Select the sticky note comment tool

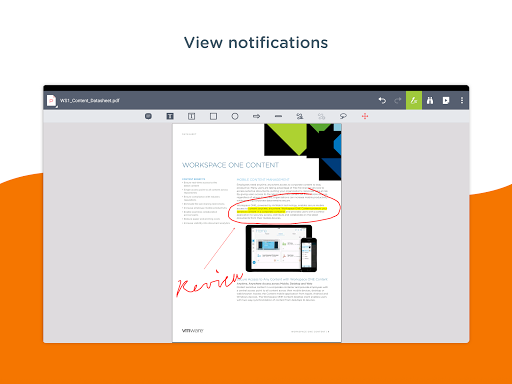[x=148, y=116]
